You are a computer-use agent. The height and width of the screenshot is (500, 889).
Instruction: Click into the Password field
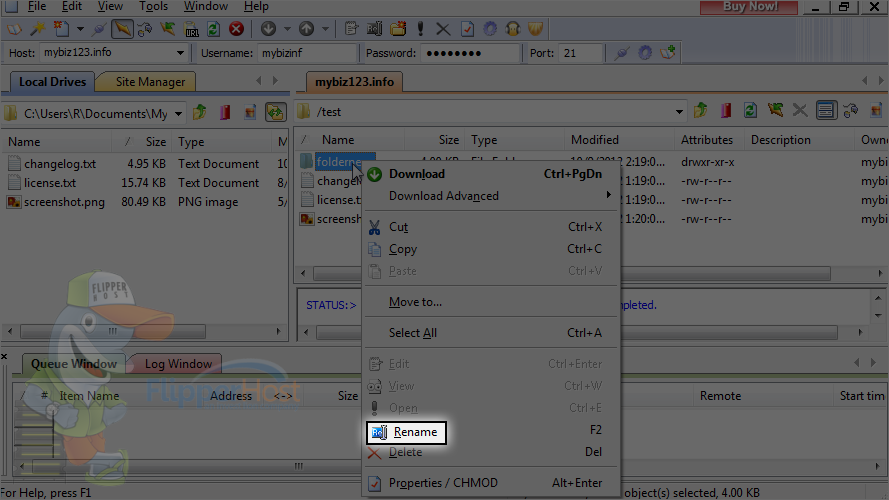(x=469, y=53)
